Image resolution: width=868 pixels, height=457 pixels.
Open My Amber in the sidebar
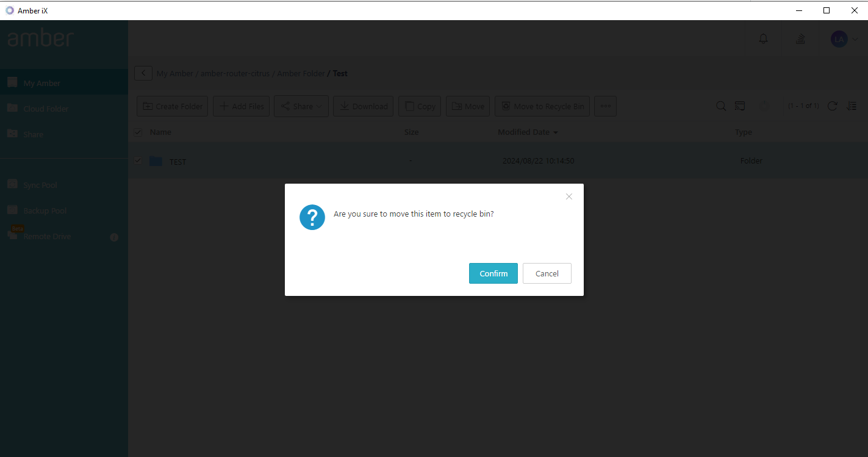click(x=64, y=83)
